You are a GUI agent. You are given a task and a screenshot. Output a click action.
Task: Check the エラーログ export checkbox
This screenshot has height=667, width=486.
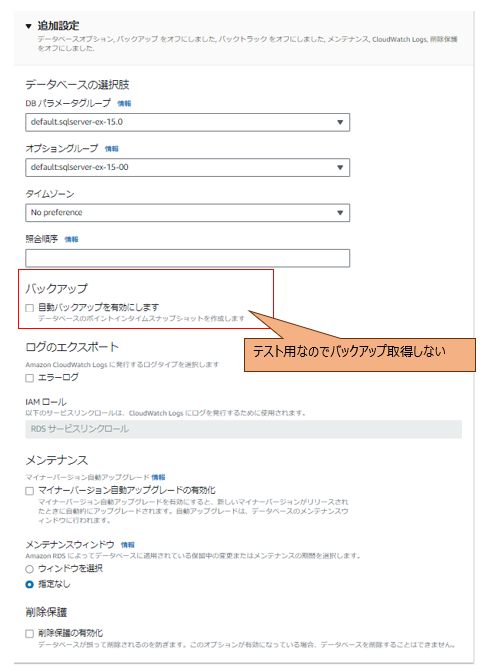coord(29,378)
